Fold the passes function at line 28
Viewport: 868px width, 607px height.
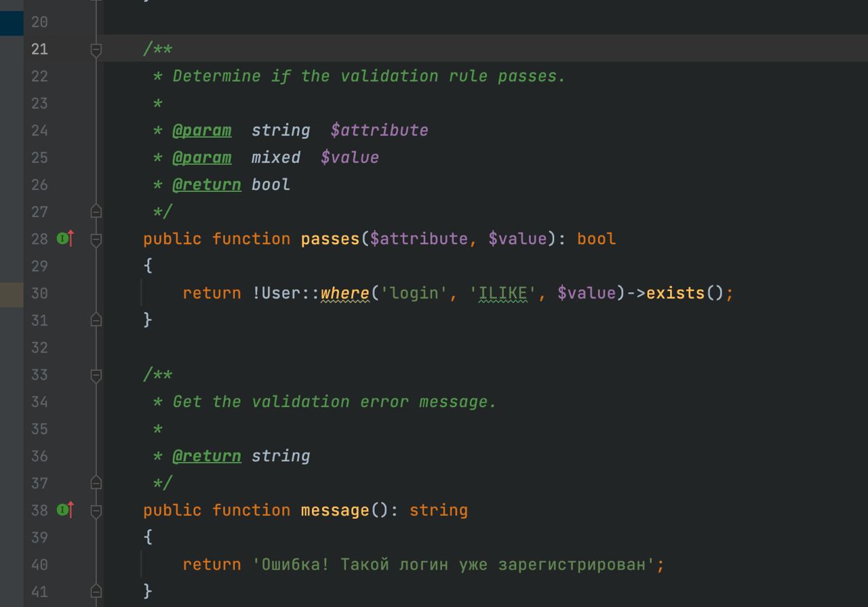click(x=96, y=239)
